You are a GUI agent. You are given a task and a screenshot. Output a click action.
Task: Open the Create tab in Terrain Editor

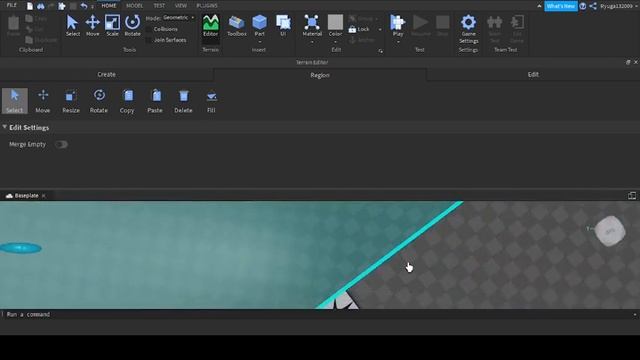pos(107,75)
